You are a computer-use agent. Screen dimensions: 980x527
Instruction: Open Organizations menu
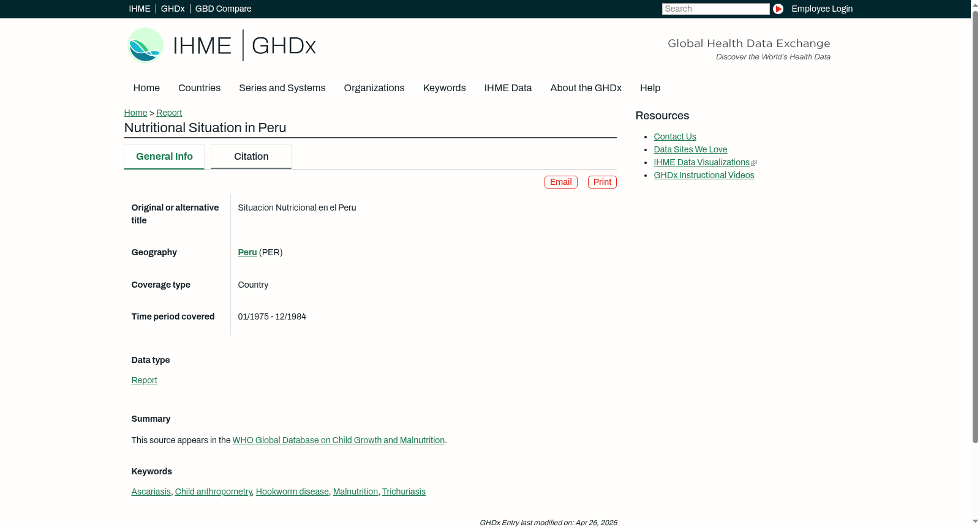[x=374, y=88]
